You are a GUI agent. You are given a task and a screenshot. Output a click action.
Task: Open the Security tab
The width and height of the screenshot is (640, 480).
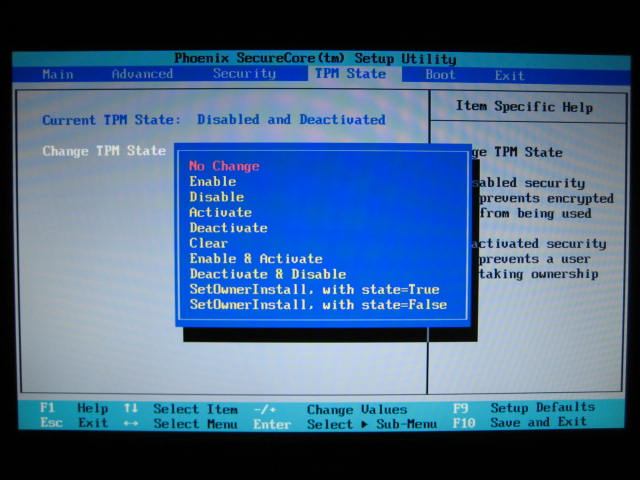click(x=244, y=73)
